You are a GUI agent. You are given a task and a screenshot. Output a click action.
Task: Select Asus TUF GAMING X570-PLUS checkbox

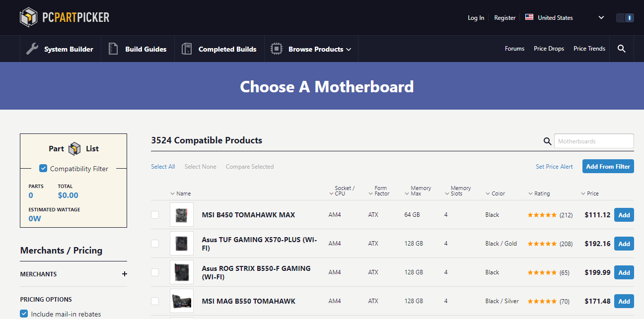155,244
